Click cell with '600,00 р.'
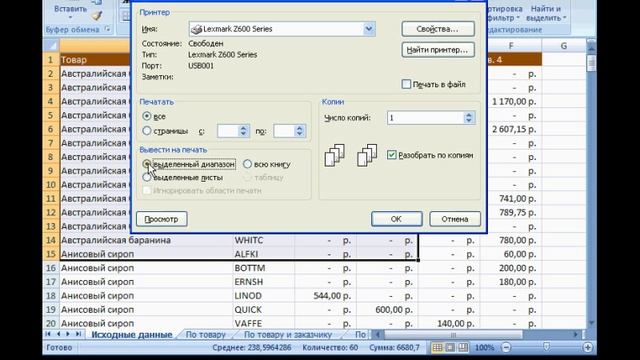640x360 pixels. pos(387,310)
